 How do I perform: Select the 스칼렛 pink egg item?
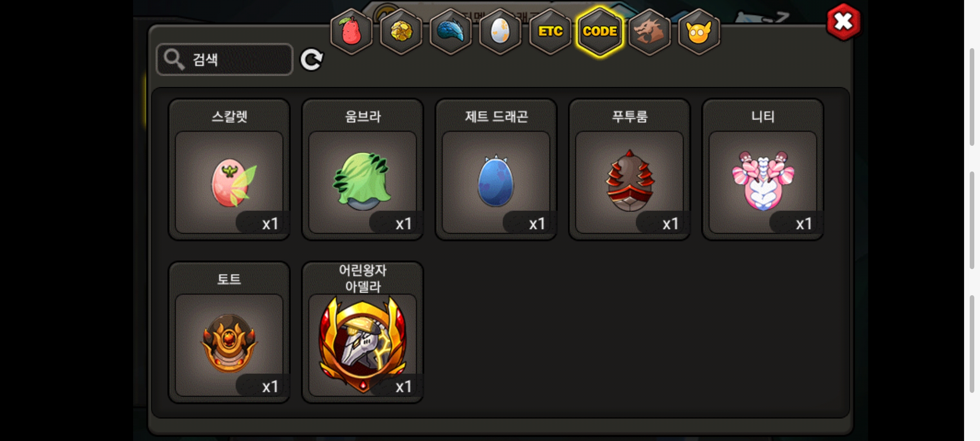coord(229,169)
